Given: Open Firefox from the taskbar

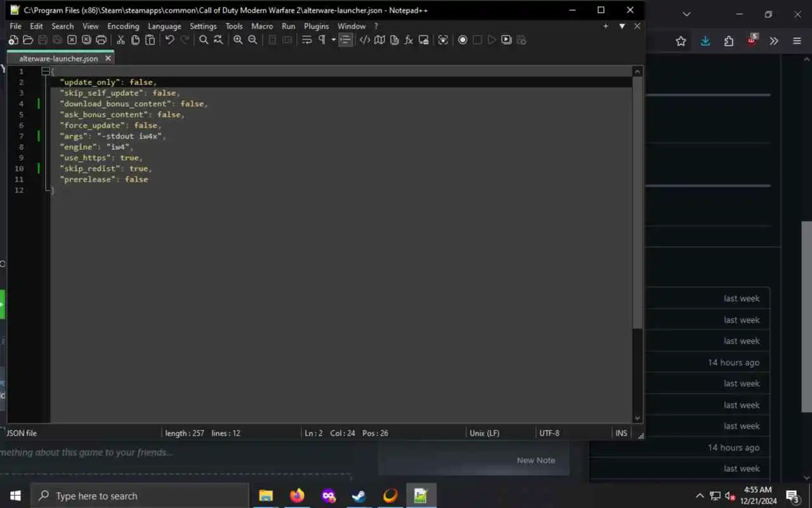Looking at the screenshot, I should (297, 496).
